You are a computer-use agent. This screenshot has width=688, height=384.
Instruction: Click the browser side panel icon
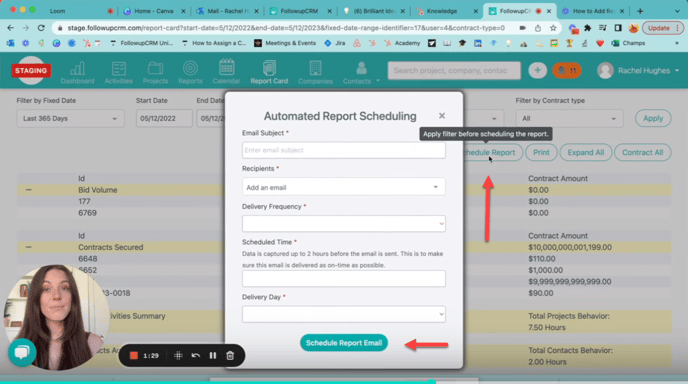coord(618,28)
